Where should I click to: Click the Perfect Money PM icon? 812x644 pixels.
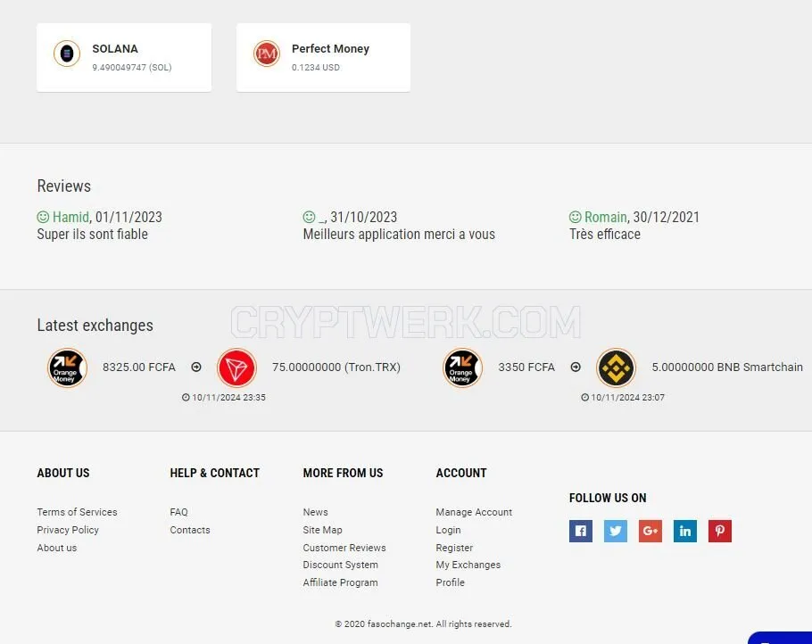click(267, 54)
